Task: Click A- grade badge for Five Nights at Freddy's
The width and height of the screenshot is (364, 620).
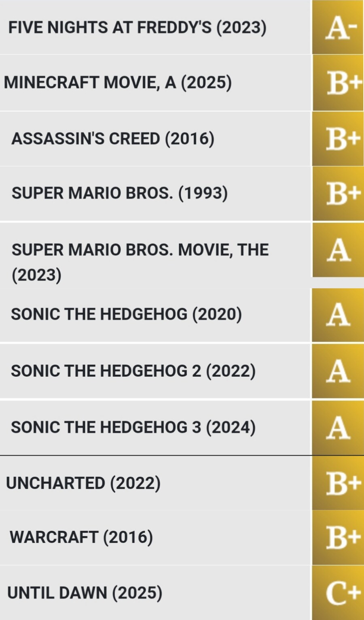Action: point(338,28)
